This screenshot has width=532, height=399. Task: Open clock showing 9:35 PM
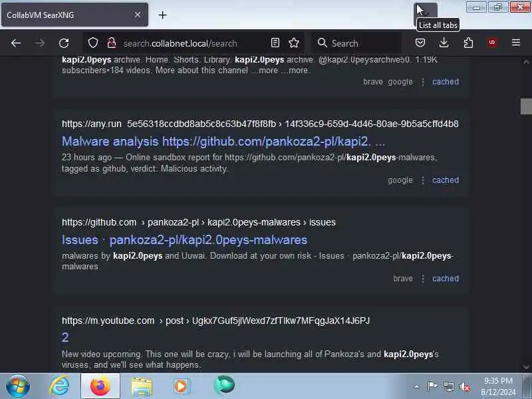coord(497,386)
